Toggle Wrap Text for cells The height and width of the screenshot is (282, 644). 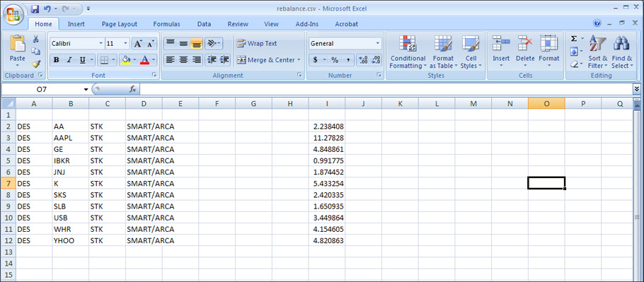(257, 43)
